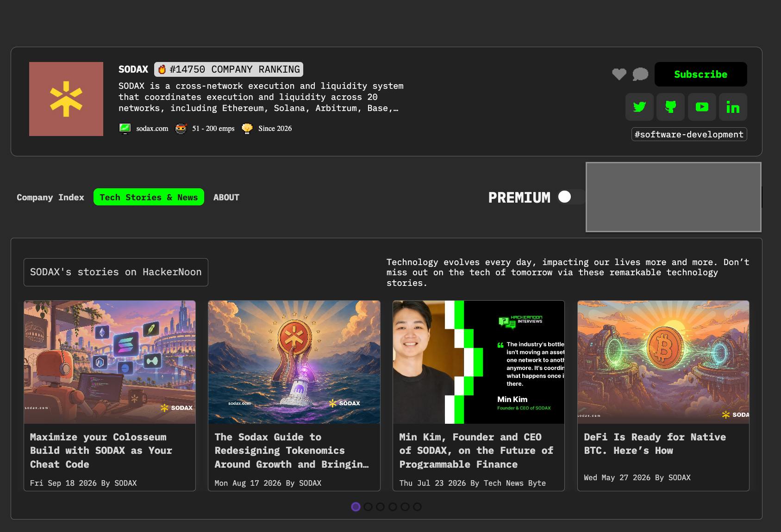Jump to the last carousel page dot

(417, 507)
